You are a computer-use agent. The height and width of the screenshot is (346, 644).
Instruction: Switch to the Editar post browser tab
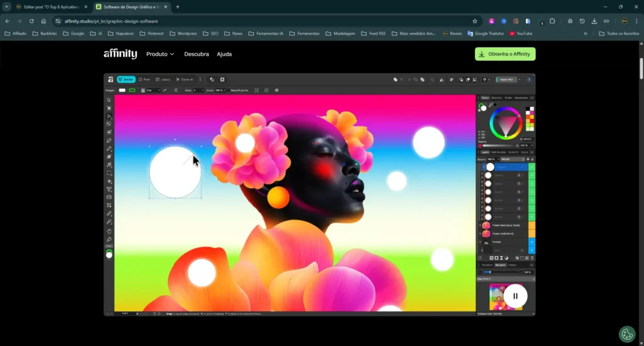[50, 6]
